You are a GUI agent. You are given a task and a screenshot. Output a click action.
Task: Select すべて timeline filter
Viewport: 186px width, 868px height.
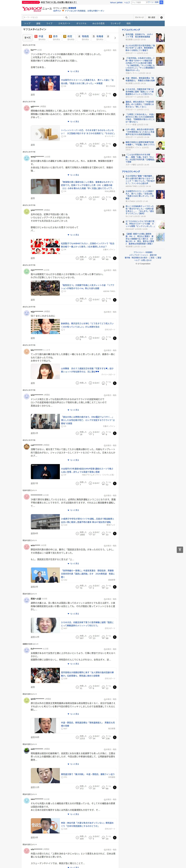point(28,38)
